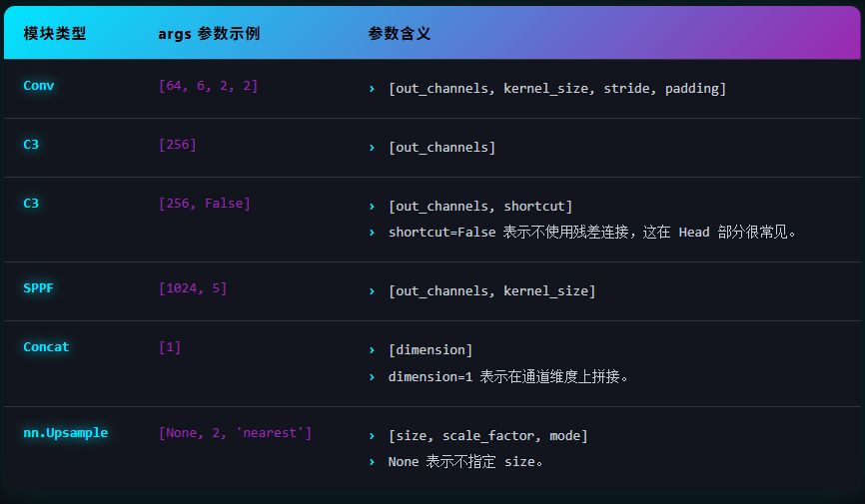Click the chevron bullet beside the SPPF description
Viewport: 865px width, 504px height.
pos(372,291)
